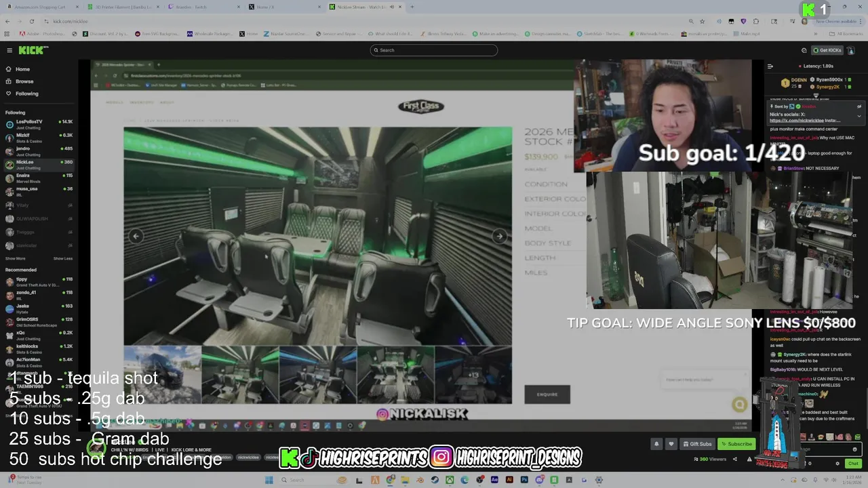Viewport: 868px width, 488px height.
Task: Show hidden system tray icons chevron
Action: point(781,480)
